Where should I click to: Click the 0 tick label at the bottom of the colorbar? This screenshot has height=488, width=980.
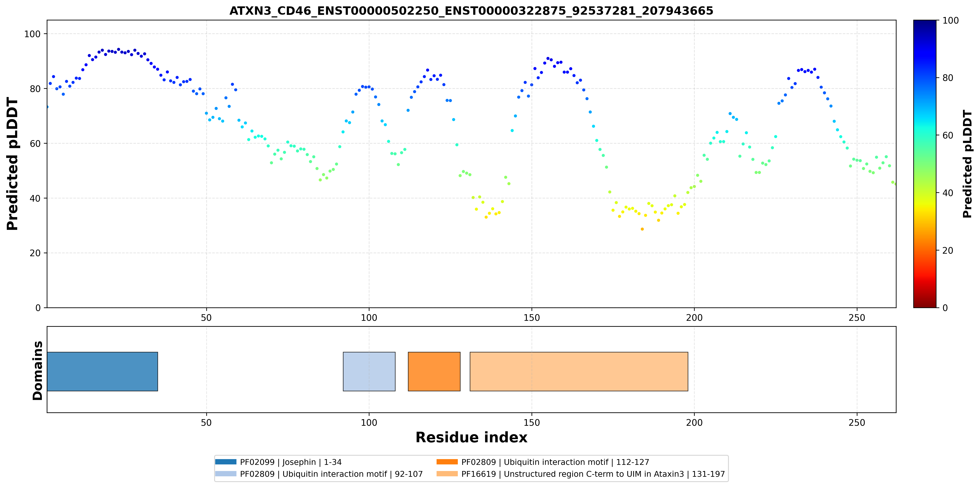tap(945, 308)
